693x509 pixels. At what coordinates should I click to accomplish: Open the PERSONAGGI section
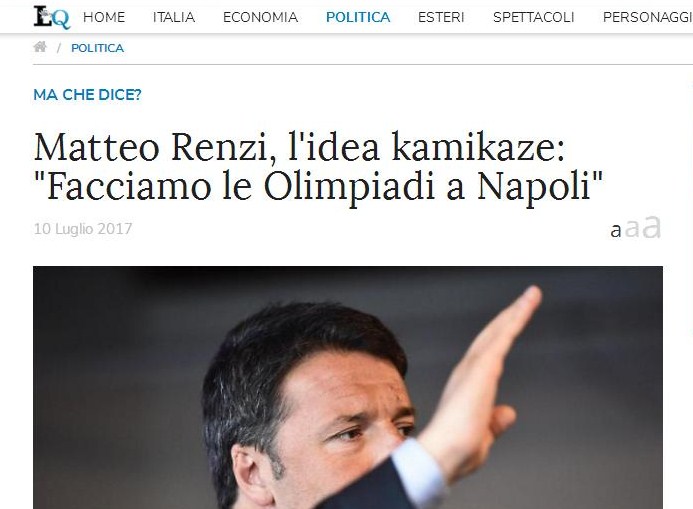click(648, 17)
